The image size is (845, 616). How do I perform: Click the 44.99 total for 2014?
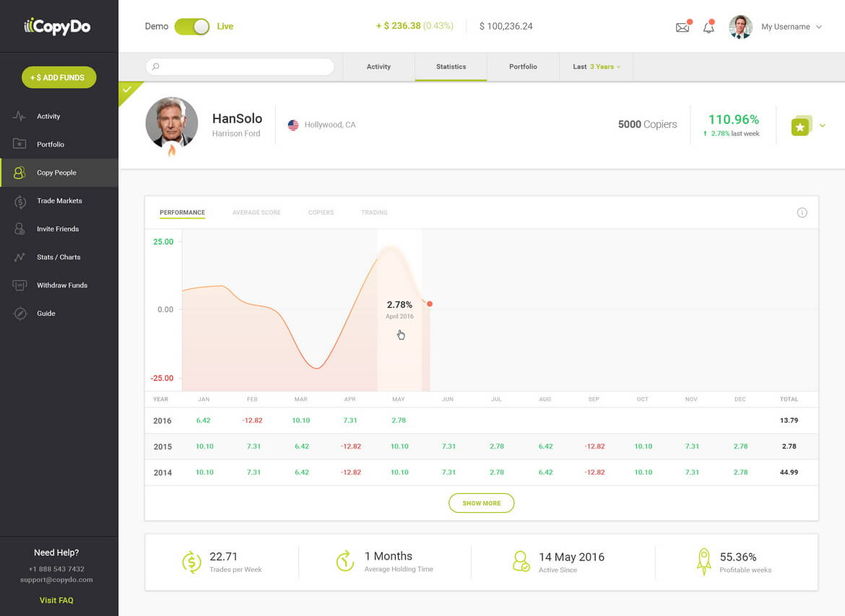click(x=789, y=472)
